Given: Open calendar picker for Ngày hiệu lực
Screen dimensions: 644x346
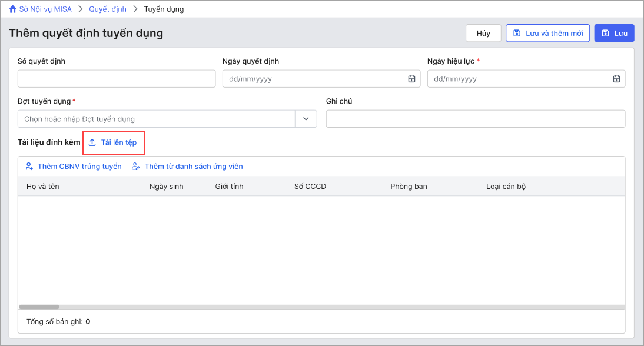Looking at the screenshot, I should pyautogui.click(x=616, y=79).
